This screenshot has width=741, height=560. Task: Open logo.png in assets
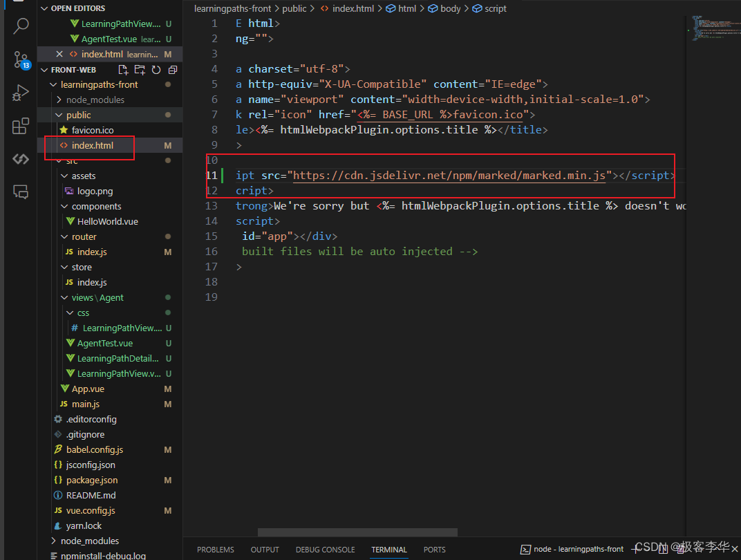coord(95,191)
